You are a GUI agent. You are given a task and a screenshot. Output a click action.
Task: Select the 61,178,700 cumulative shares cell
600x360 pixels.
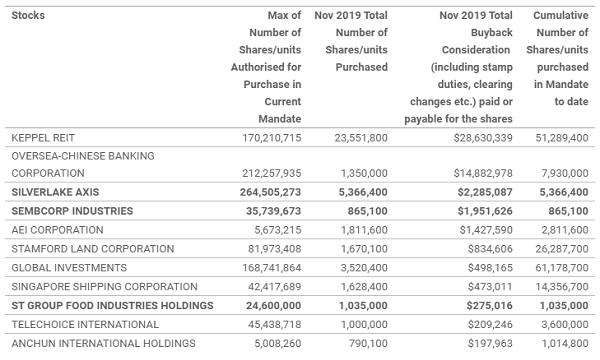tap(562, 268)
